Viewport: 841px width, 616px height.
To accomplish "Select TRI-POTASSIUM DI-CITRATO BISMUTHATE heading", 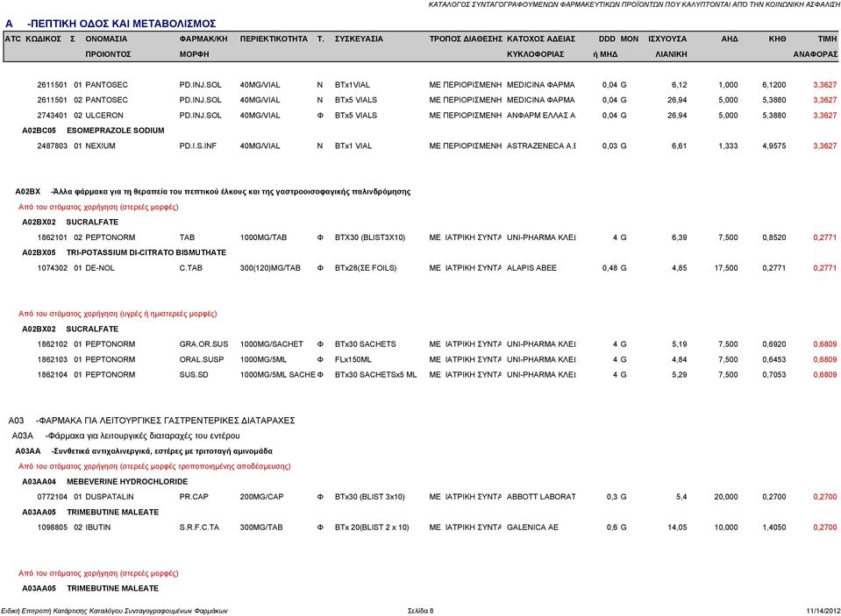I will 146,252.
